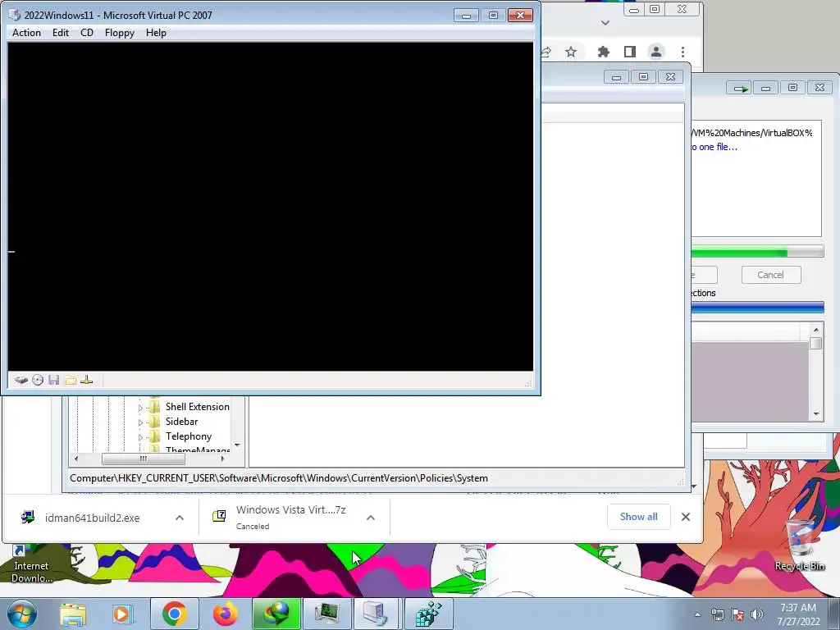840x630 pixels.
Task: Open the Internet Download Manager desktop shortcut
Action: pos(31,564)
